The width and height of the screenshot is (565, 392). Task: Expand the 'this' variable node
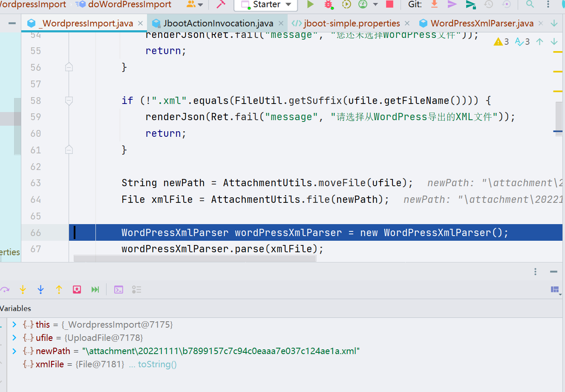[14, 325]
